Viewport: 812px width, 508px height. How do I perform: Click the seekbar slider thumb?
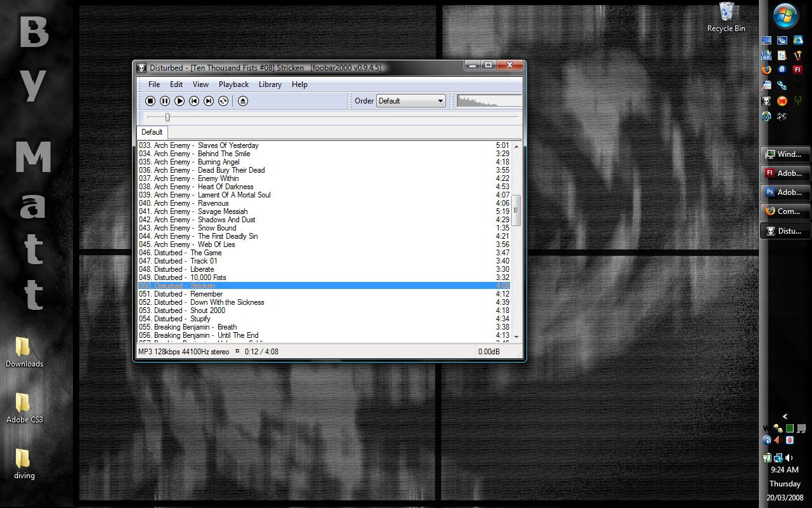(167, 117)
